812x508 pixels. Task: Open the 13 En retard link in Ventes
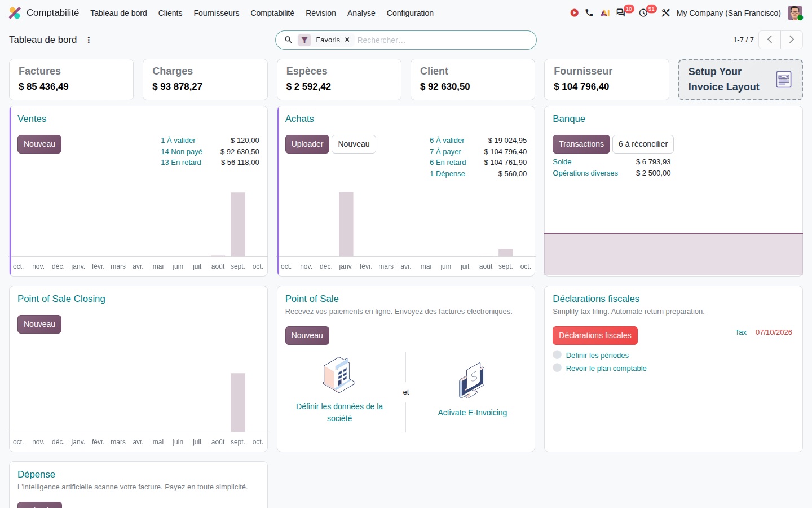(181, 163)
